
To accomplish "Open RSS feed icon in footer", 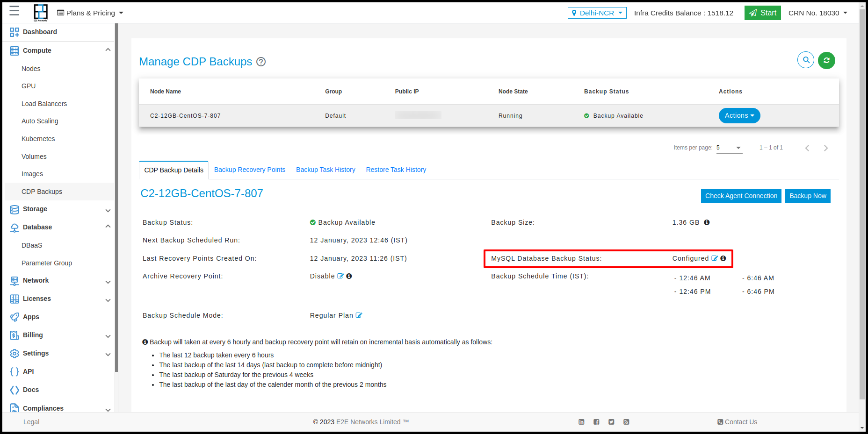I will (626, 422).
